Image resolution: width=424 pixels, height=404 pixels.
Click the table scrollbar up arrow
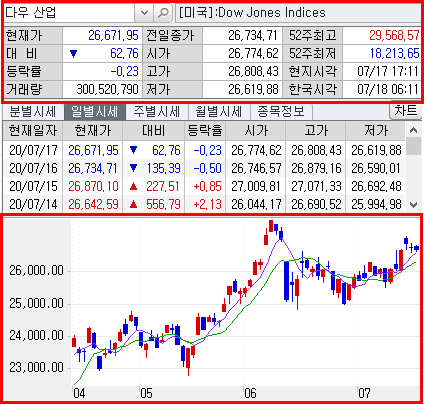pyautogui.click(x=414, y=130)
